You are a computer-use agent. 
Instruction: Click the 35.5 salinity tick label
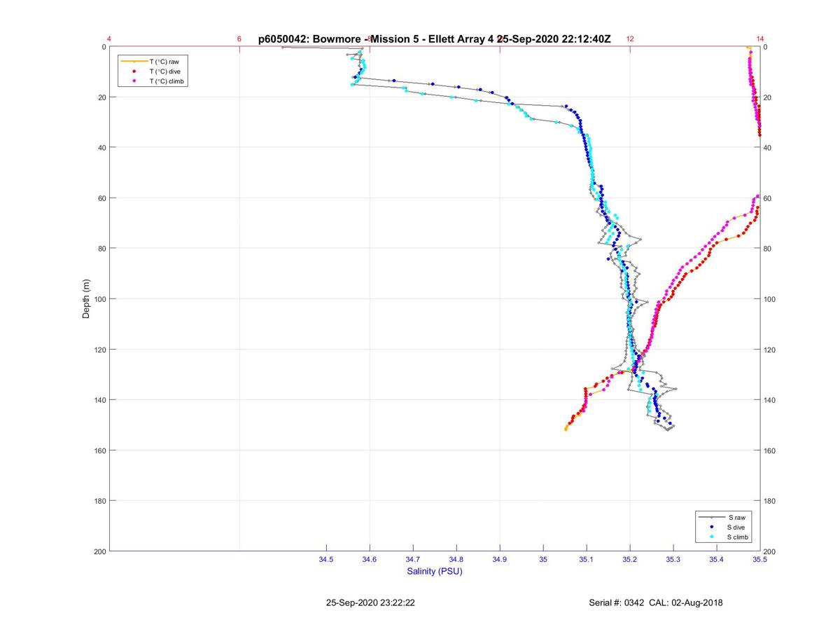click(760, 560)
